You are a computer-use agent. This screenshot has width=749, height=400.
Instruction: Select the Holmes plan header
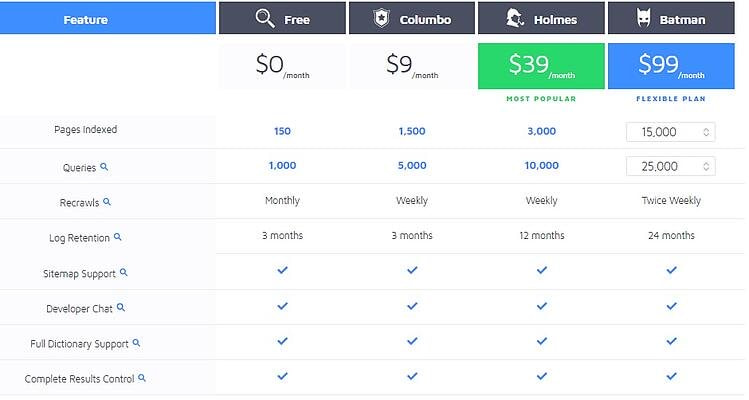point(541,18)
